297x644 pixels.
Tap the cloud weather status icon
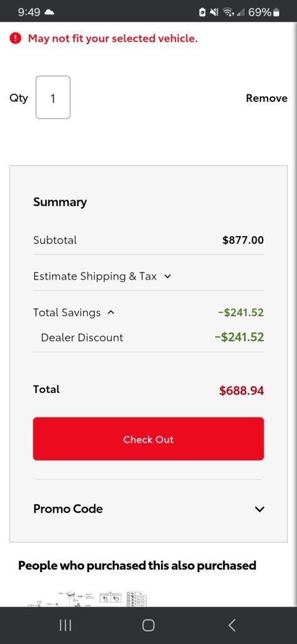coord(49,13)
